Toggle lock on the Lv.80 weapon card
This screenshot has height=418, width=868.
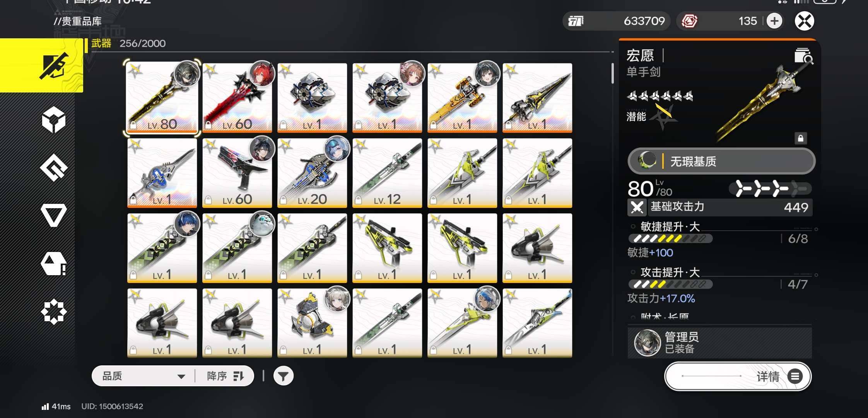(133, 125)
